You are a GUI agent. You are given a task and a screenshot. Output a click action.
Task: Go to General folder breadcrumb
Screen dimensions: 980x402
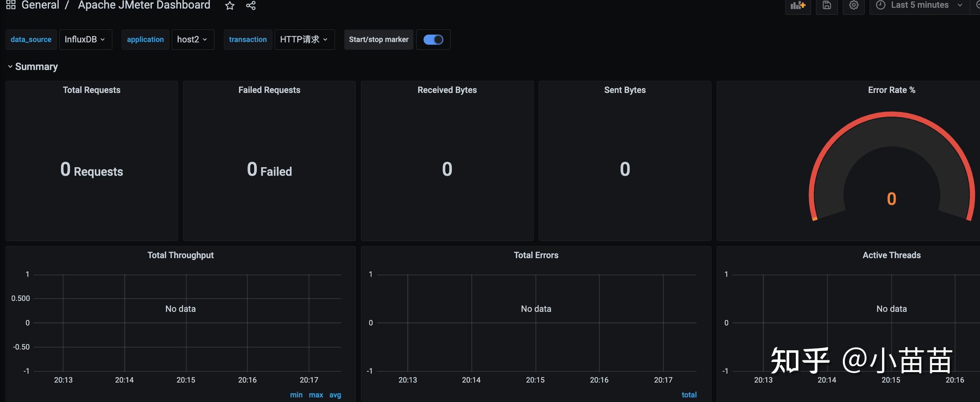click(40, 5)
